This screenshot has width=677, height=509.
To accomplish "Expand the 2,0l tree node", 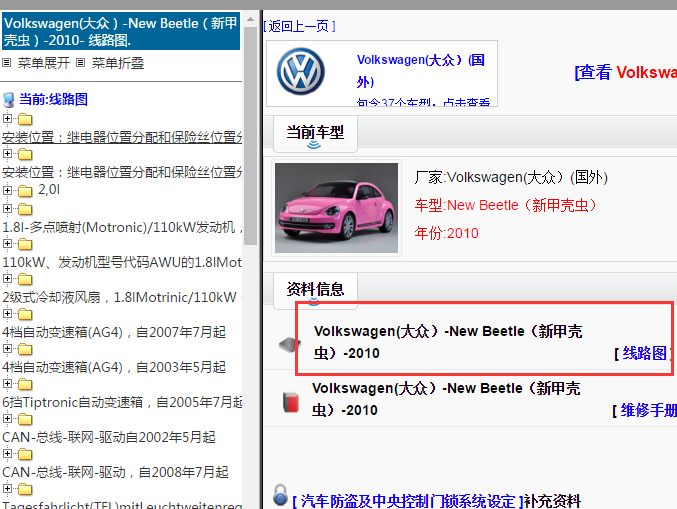I will pyautogui.click(x=7, y=190).
